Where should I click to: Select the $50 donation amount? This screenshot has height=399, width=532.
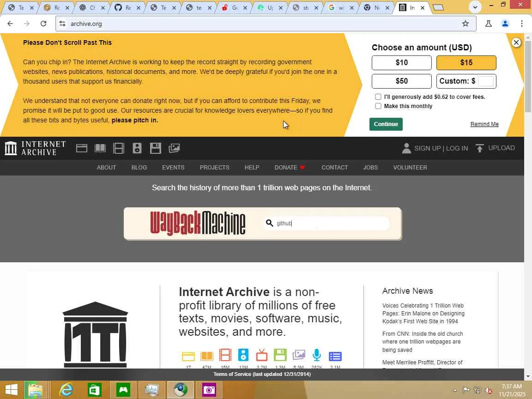pyautogui.click(x=401, y=81)
